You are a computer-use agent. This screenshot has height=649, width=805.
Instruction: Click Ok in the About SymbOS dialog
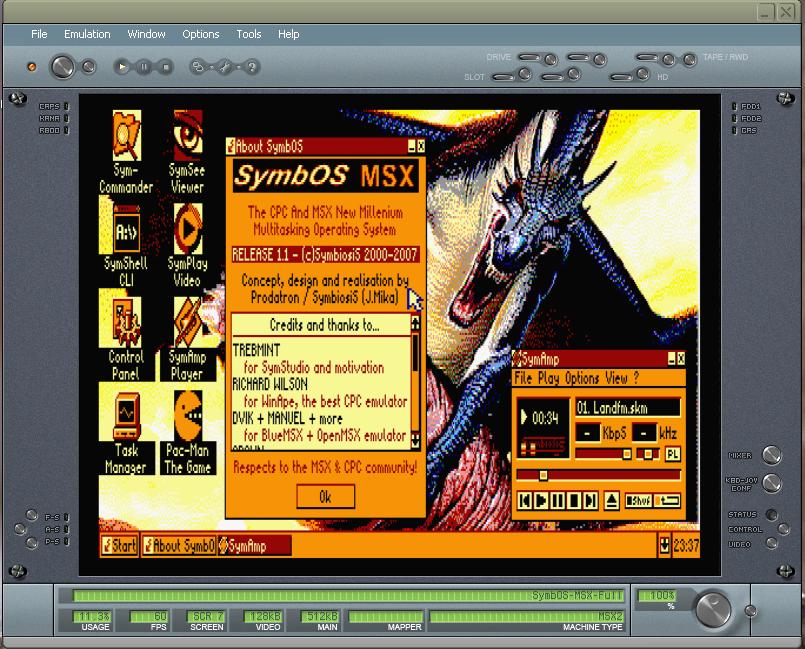[x=325, y=497]
